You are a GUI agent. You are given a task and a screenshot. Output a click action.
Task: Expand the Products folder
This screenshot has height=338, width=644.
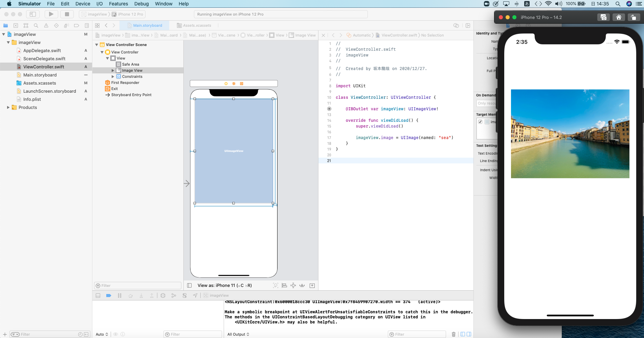[8, 107]
